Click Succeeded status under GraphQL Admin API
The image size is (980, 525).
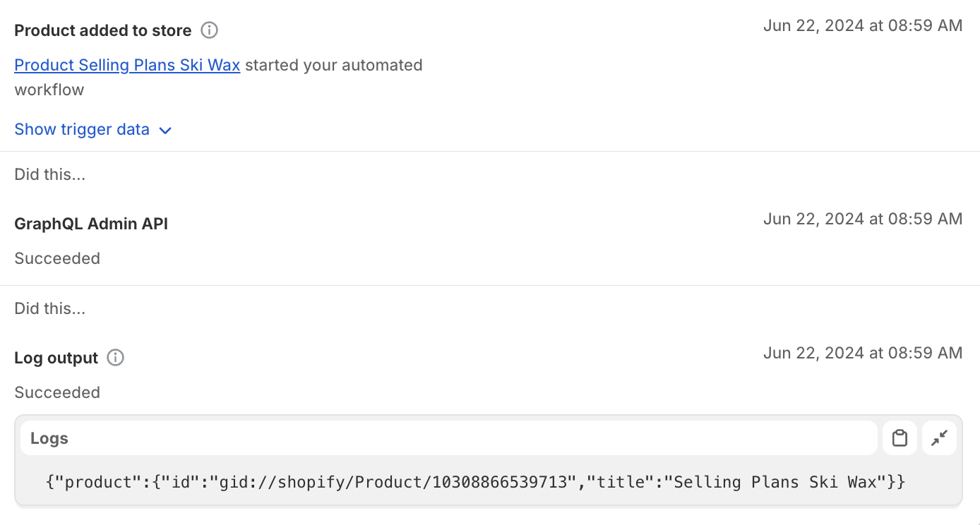click(57, 258)
